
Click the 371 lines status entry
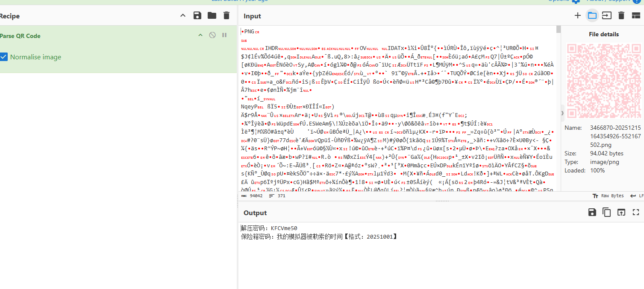[277, 196]
